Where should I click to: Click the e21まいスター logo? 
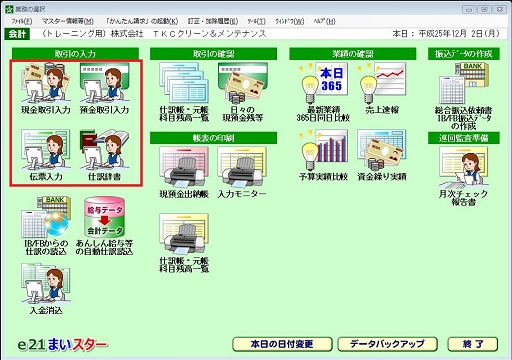pyautogui.click(x=63, y=345)
